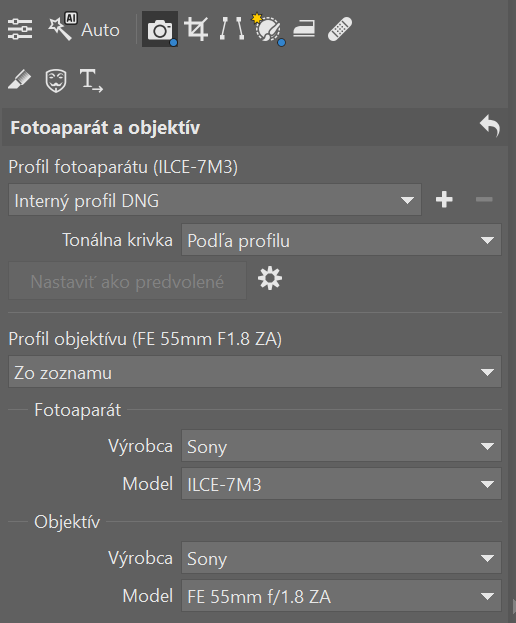
Task: Add a camera profile with plus
Action: pyautogui.click(x=444, y=199)
